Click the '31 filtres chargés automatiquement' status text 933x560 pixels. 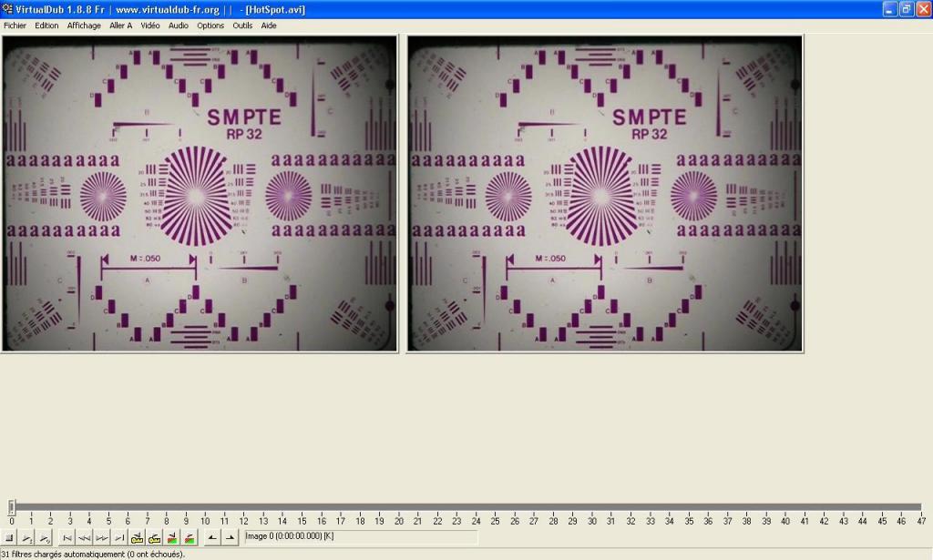click(93, 554)
